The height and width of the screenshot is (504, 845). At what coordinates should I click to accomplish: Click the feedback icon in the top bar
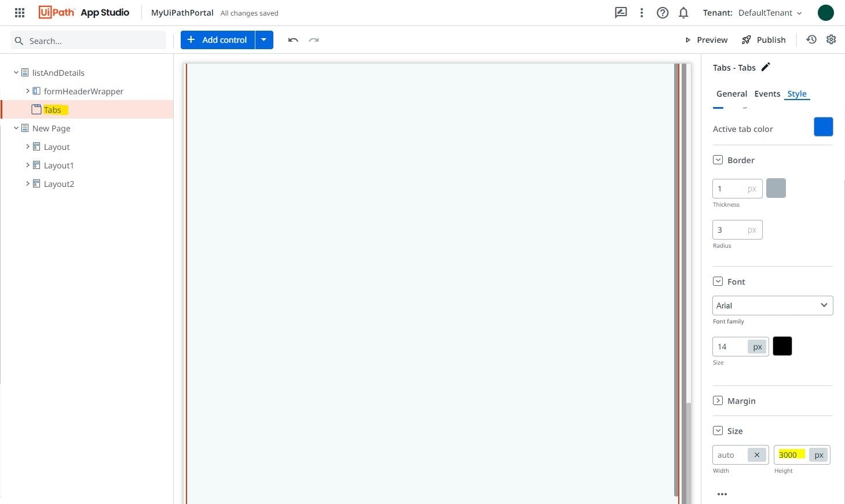(x=621, y=12)
